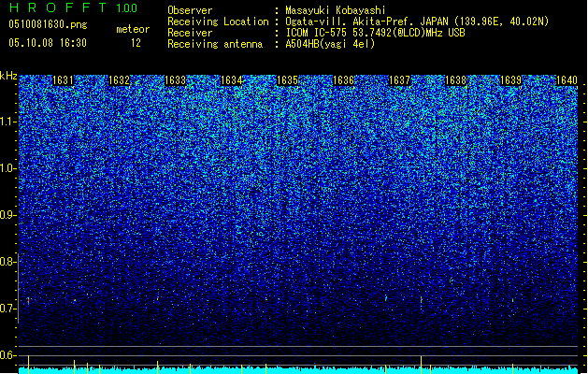
Task: Click the 'Observer' field label
Action: coord(190,10)
